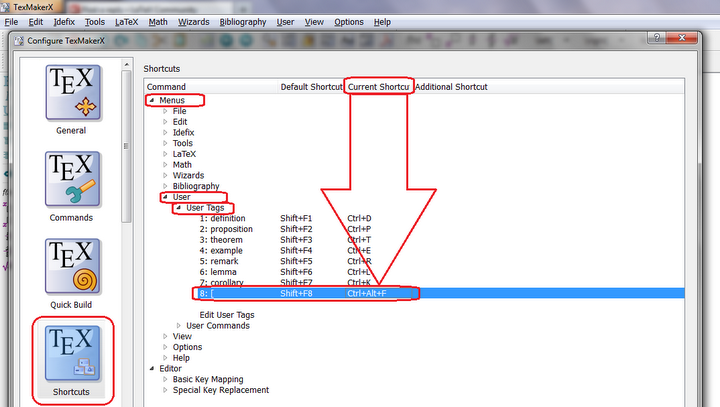Expand the Bibliography node in shortcuts tree
Screen dimensions: 720x407
tap(165, 186)
